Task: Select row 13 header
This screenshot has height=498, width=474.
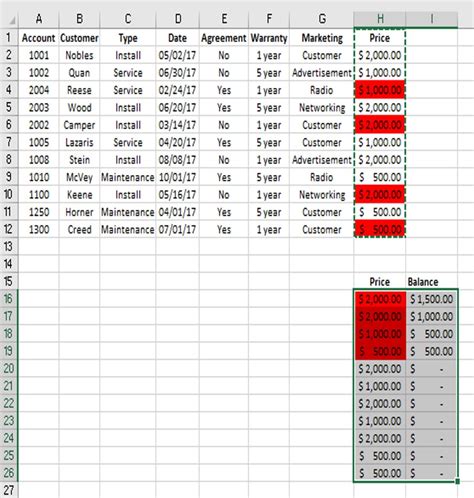Action: 9,247
